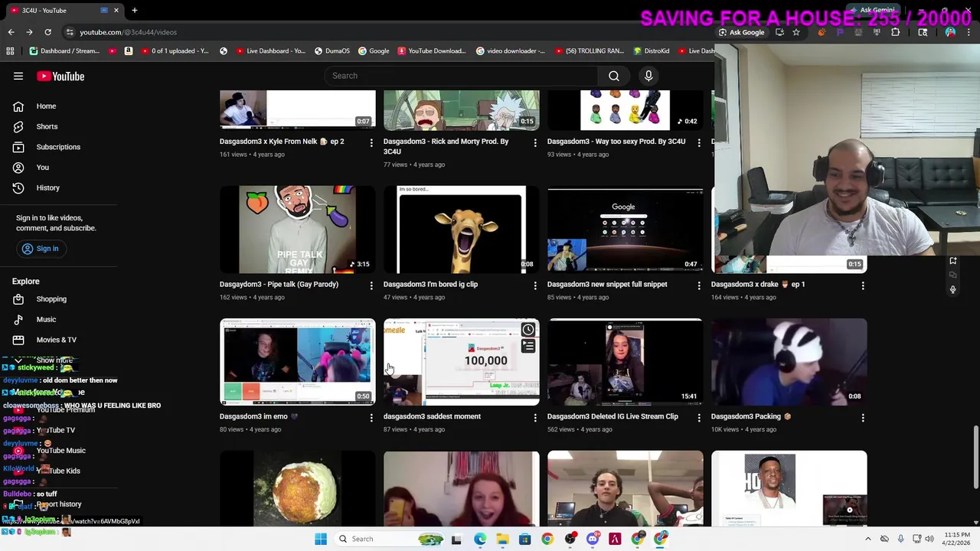Open the 0 of 1 uploaded bookmark

tap(175, 51)
